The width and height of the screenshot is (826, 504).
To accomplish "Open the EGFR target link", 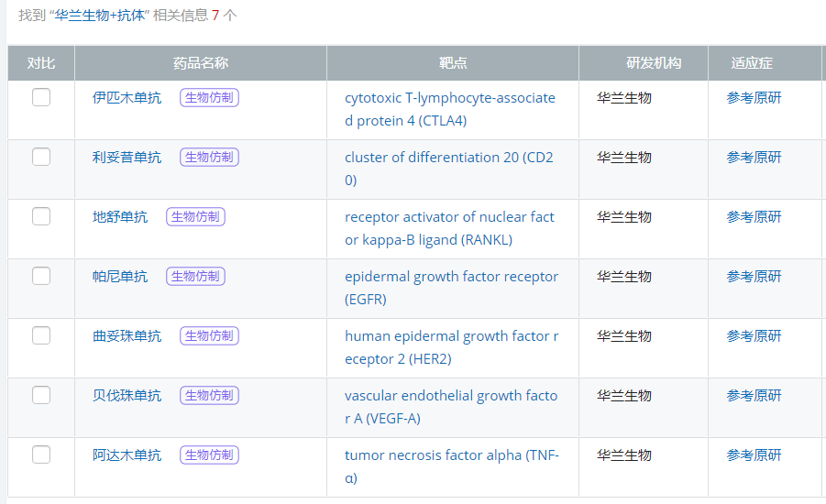I will click(451, 288).
